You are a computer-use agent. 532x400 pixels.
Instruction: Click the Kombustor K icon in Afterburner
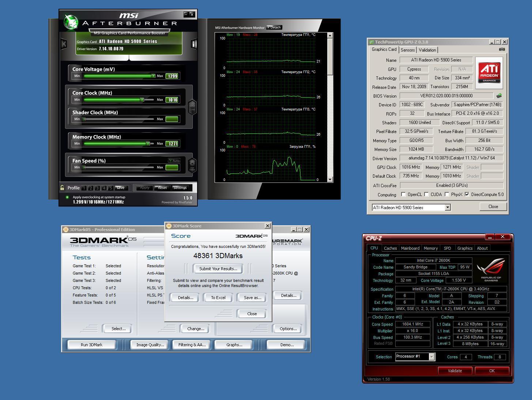pyautogui.click(x=64, y=44)
